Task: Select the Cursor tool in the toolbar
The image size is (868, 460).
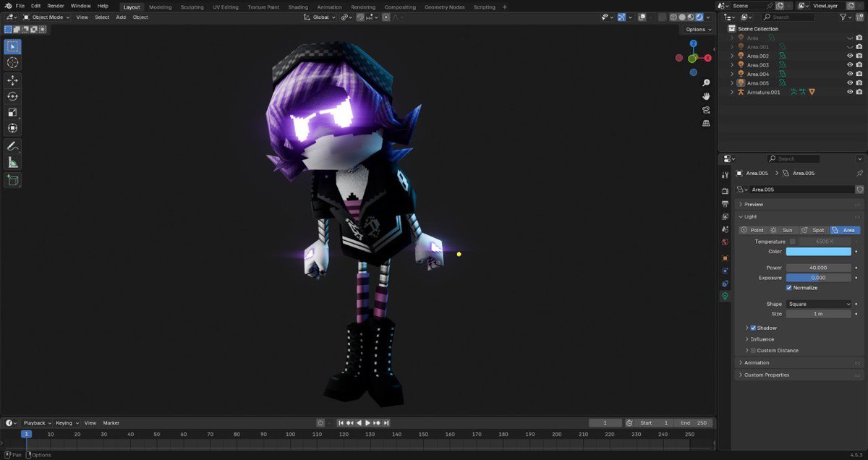Action: tap(13, 63)
